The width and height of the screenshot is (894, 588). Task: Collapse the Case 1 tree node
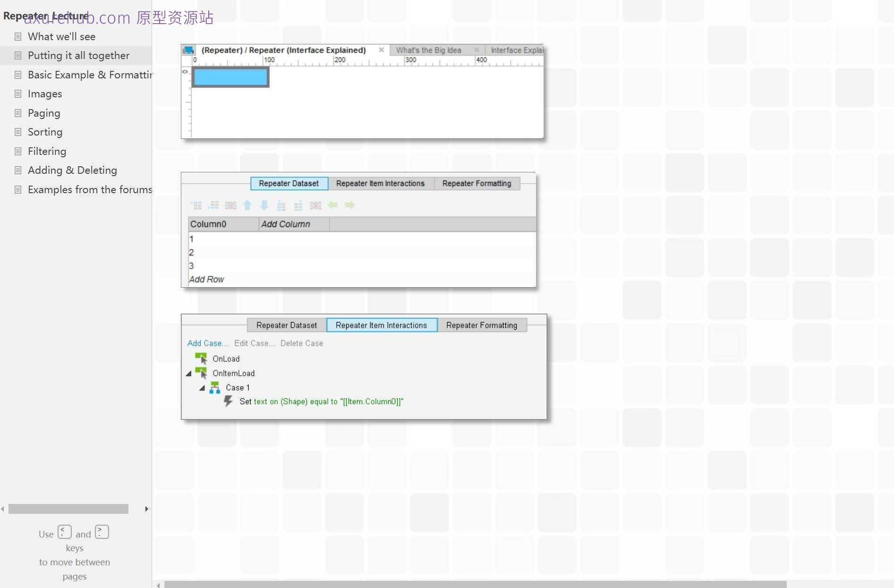202,388
